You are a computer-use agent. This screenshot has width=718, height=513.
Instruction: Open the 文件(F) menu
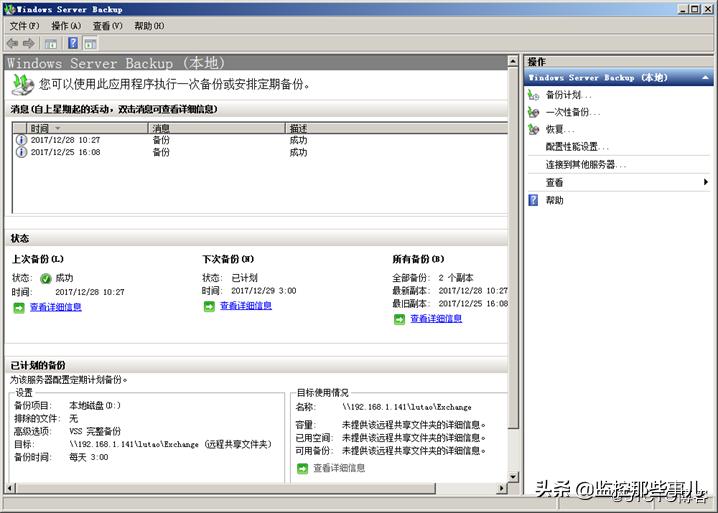click(25, 26)
